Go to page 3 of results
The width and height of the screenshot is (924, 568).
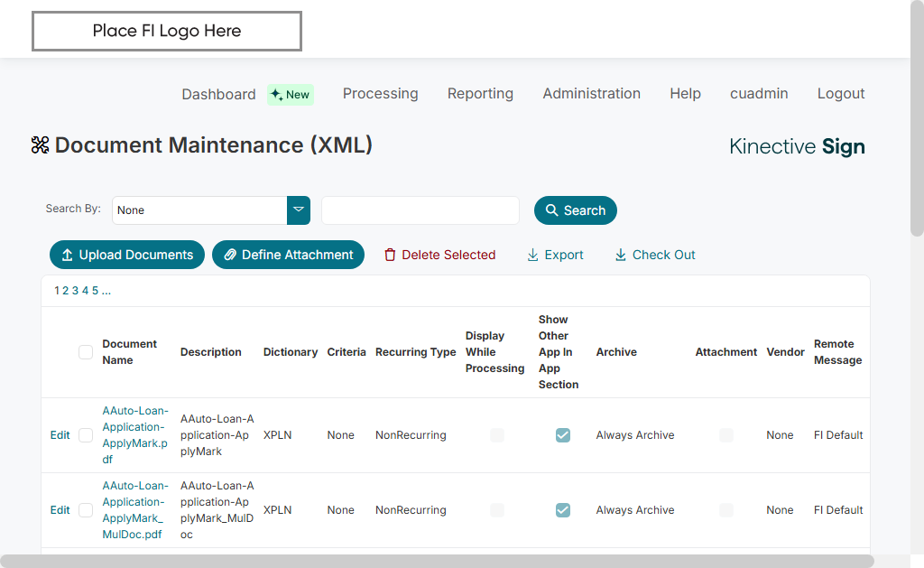pyautogui.click(x=75, y=291)
